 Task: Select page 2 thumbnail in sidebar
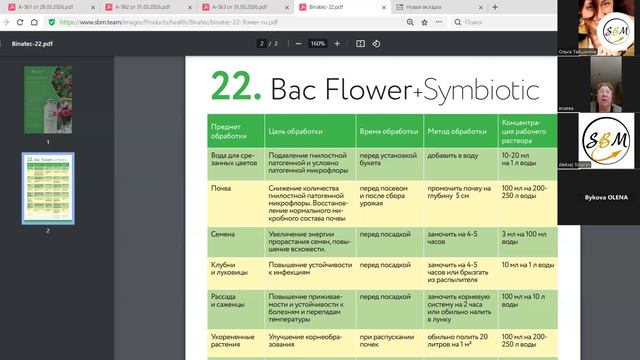48,189
